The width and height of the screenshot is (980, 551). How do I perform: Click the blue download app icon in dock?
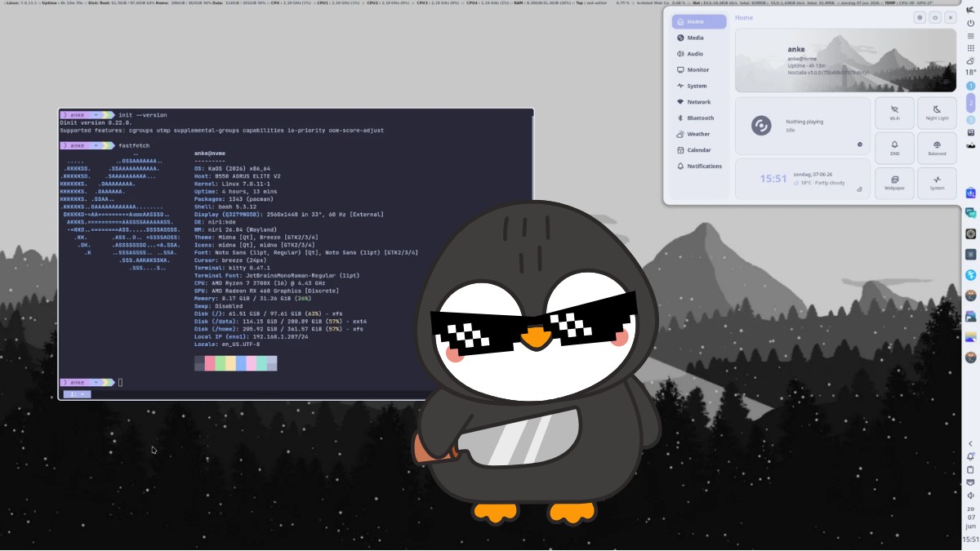click(x=970, y=193)
